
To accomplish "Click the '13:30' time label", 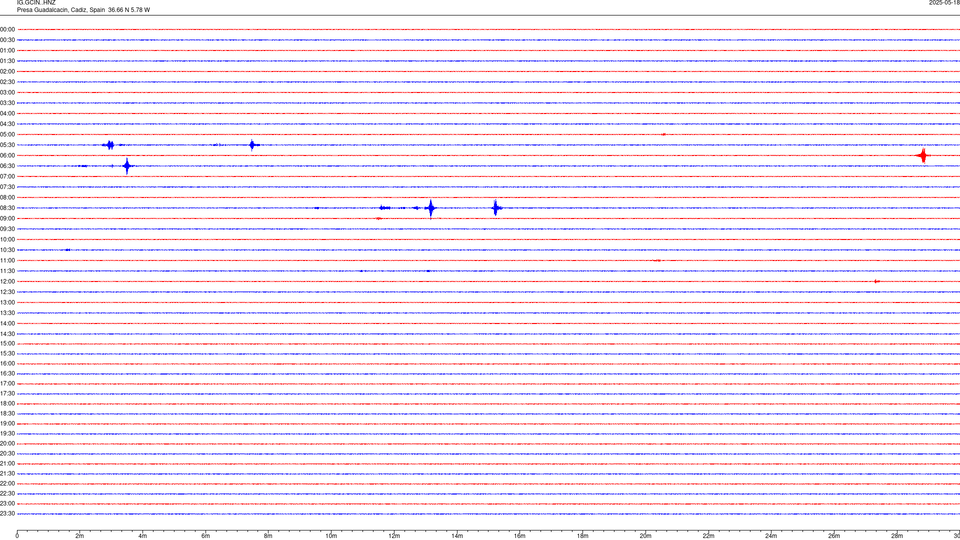I will coord(7,313).
